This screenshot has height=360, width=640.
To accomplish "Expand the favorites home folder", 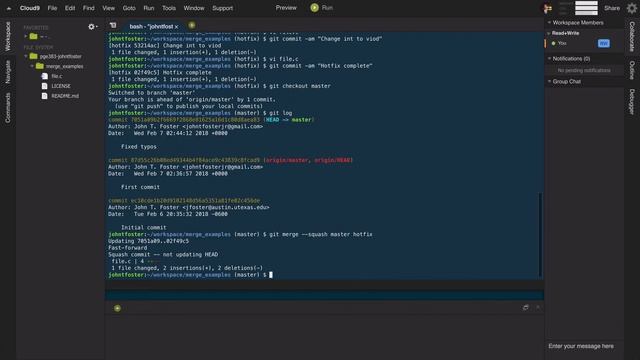I will coord(26,36).
